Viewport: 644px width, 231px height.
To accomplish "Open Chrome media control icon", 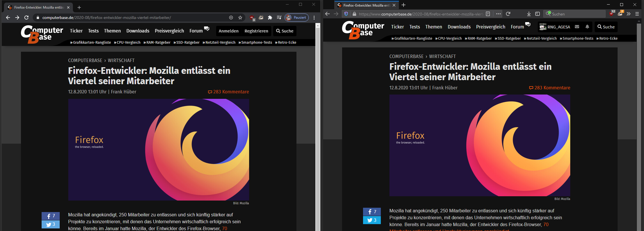I will tap(279, 18).
